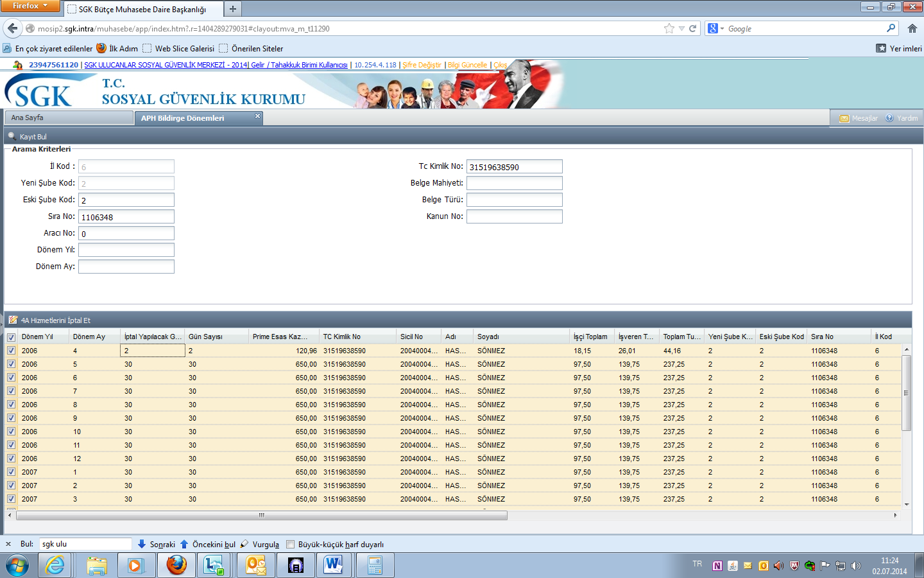Close the APH Bildirge Dönemleri tab
Viewport: 924px width, 578px height.
coord(257,116)
